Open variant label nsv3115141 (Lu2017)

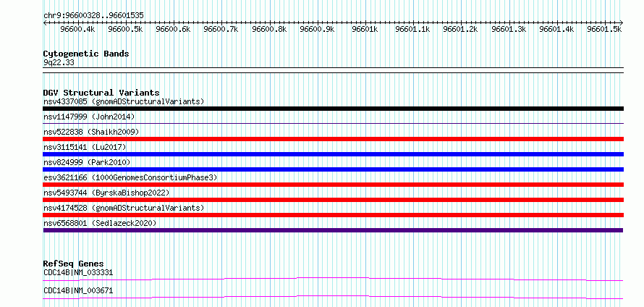(85, 147)
